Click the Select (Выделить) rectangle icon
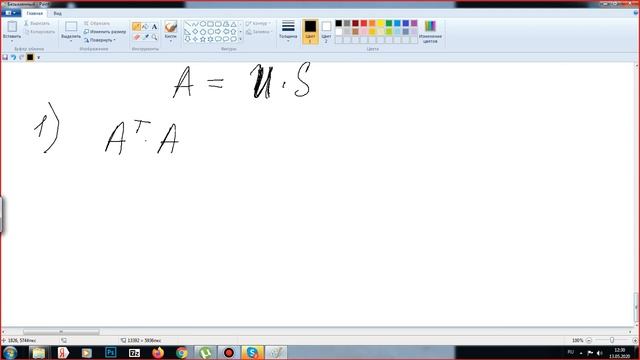 tap(71, 27)
